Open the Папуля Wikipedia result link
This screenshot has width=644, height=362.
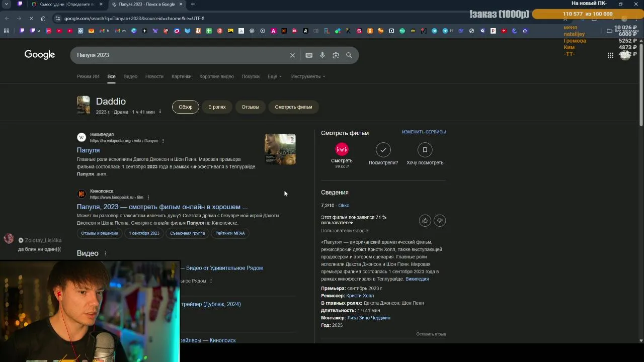(88, 150)
